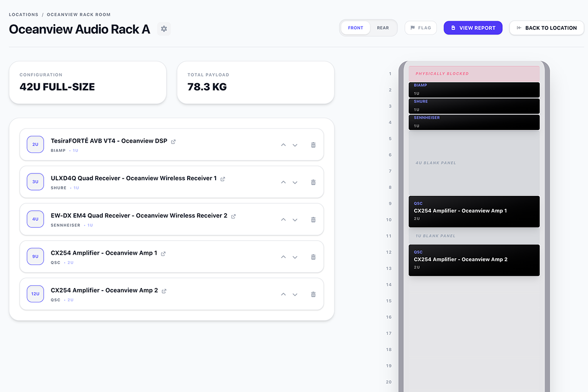
Task: Switch to the REAR rack view
Action: tap(383, 28)
